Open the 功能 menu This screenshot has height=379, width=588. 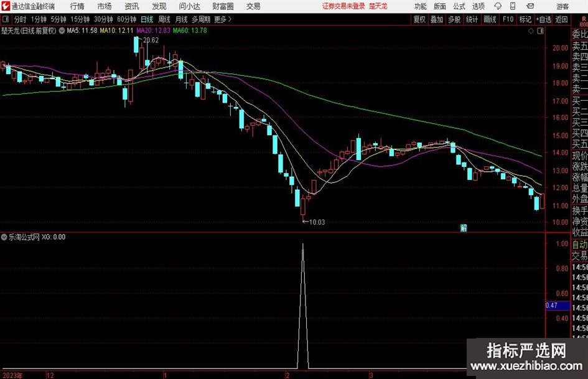(421, 6)
